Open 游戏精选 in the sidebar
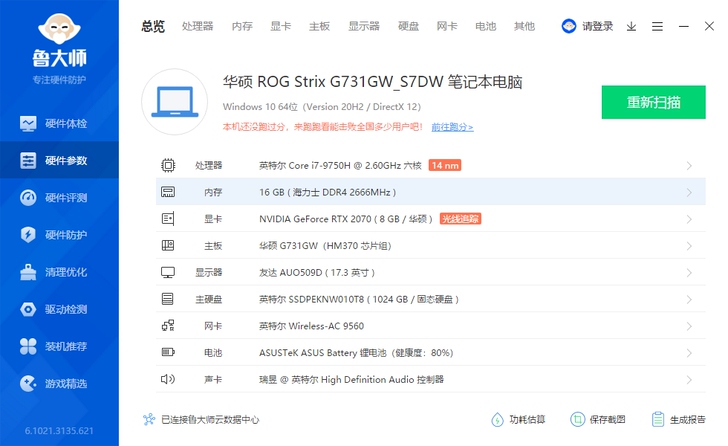 [x=59, y=383]
